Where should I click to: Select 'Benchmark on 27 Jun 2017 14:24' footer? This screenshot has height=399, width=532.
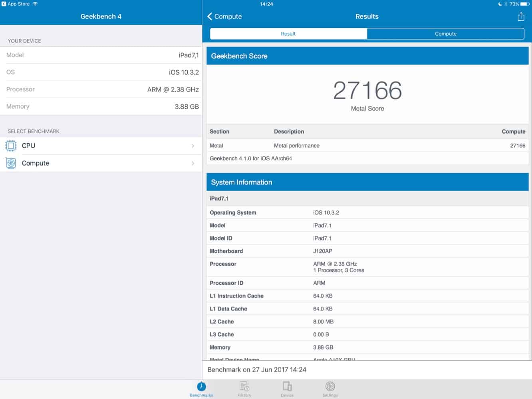pos(257,370)
